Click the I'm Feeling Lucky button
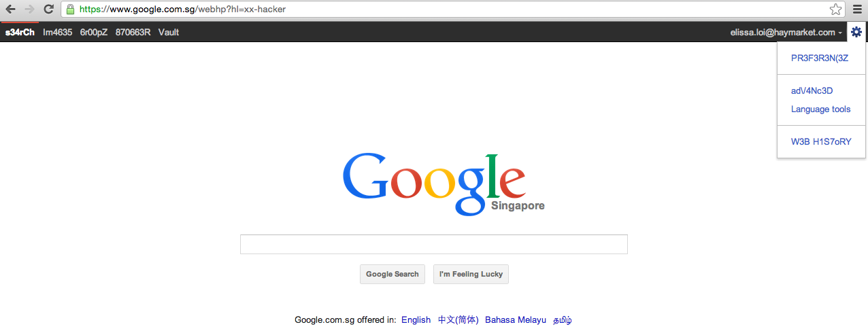This screenshot has height=331, width=868. point(471,275)
